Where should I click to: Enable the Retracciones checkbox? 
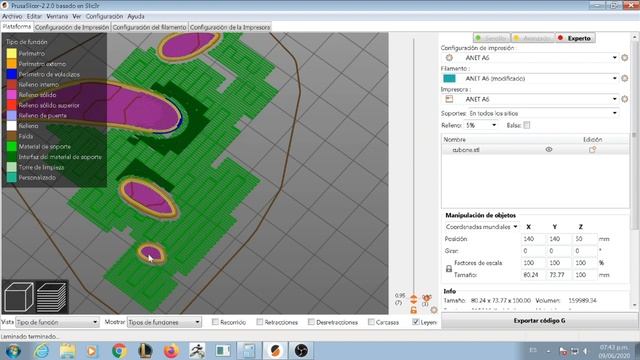click(x=260, y=322)
